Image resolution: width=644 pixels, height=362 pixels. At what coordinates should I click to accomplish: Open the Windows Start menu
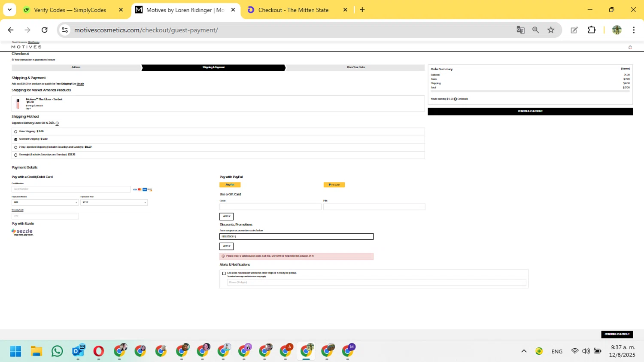[15, 351]
